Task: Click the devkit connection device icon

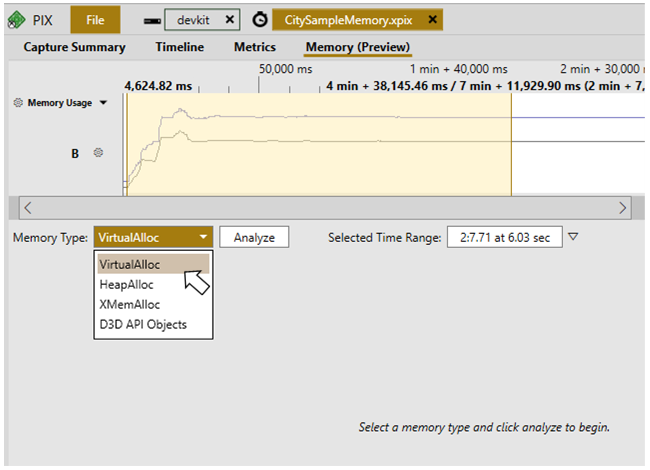Action: coord(152,20)
